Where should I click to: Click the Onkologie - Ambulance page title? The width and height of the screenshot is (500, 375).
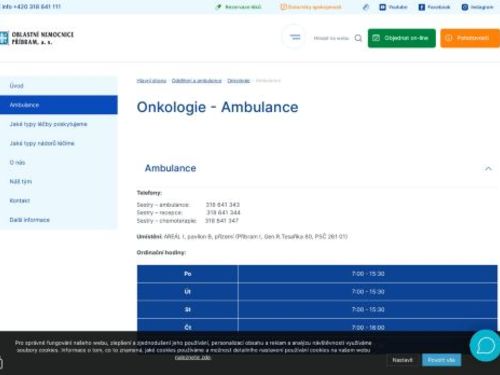217,107
